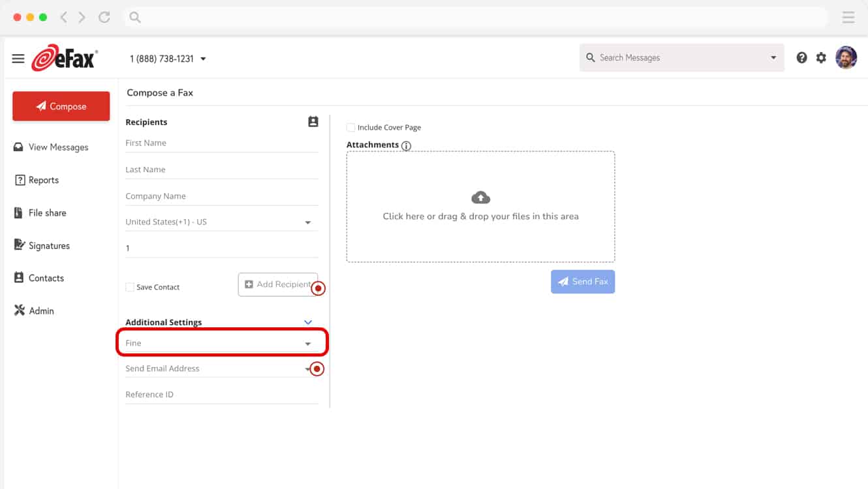The height and width of the screenshot is (489, 868).
Task: Focus the First Name input field
Action: [x=221, y=143]
